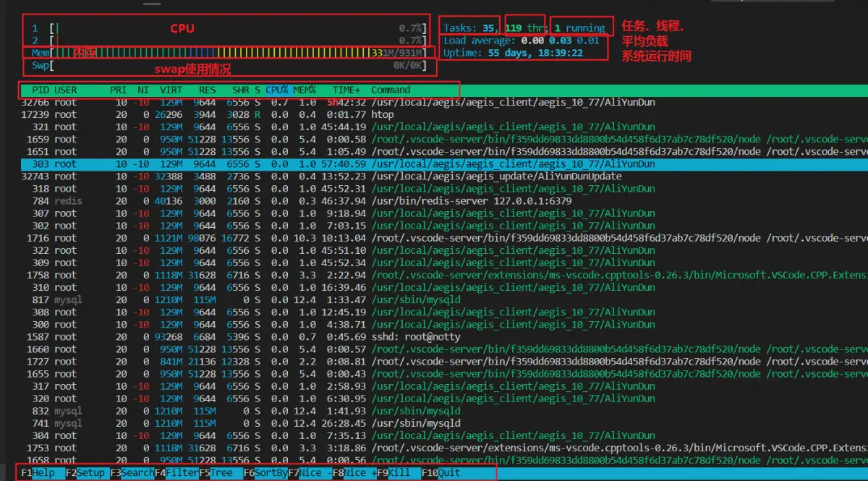
Task: Click the SHR column header
Action: point(241,90)
